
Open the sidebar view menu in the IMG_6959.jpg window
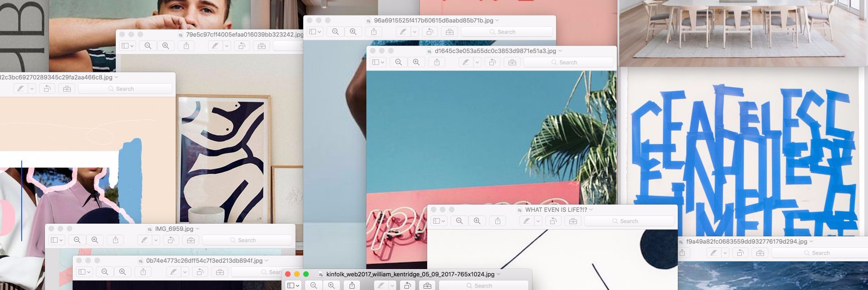57,240
